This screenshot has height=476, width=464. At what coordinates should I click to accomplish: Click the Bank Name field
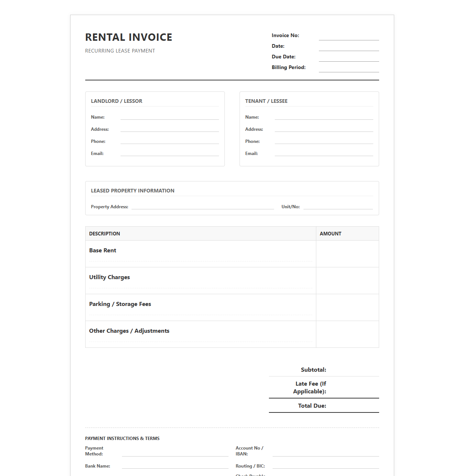(x=175, y=466)
